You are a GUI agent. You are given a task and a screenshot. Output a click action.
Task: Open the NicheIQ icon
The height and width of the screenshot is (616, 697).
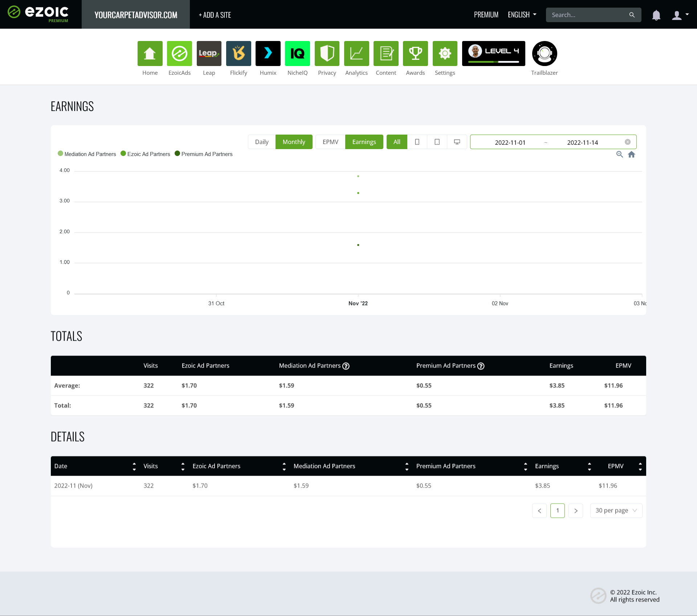(297, 53)
